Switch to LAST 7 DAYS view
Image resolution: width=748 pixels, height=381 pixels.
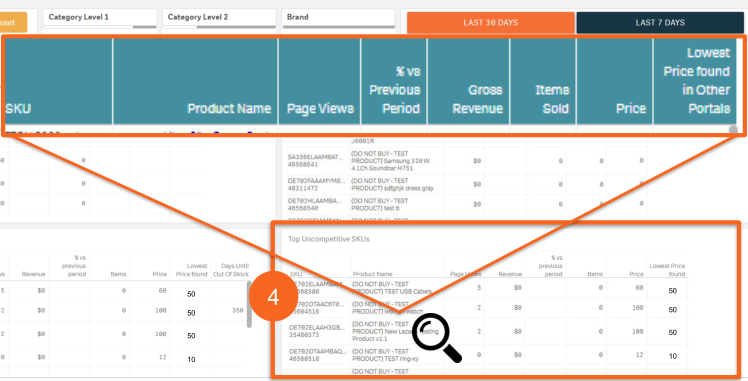tap(660, 22)
